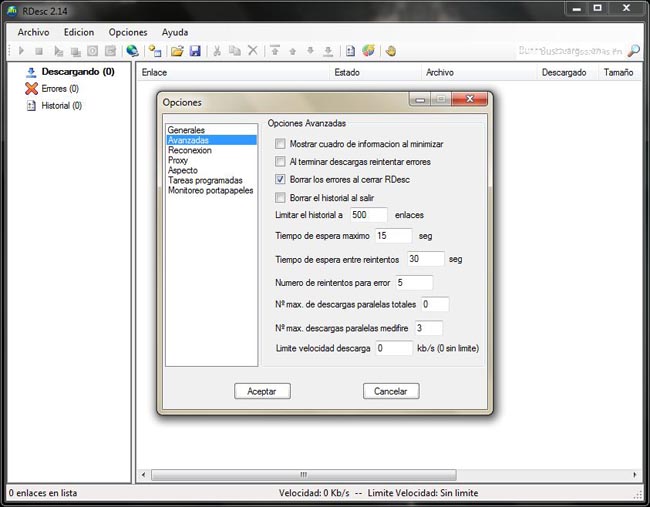Viewport: 650px width, 507px height.
Task: Click the globe icon in toolbar
Action: (133, 51)
